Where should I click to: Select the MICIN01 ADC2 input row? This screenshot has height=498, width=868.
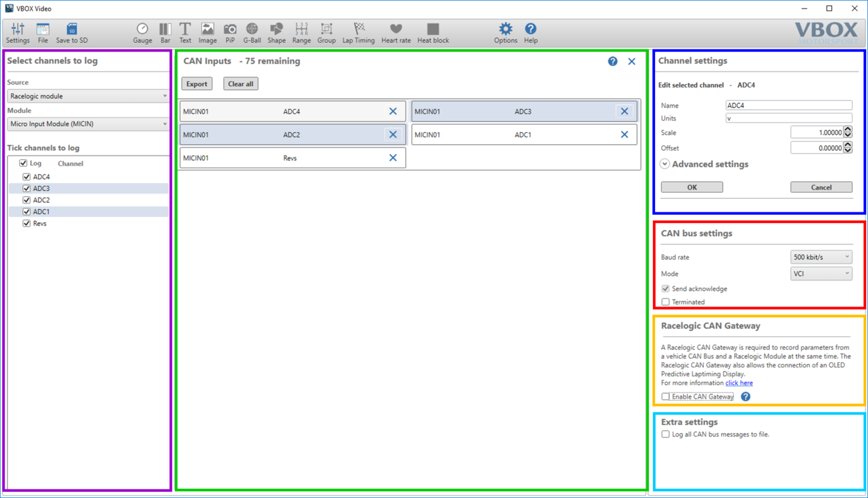pos(292,135)
